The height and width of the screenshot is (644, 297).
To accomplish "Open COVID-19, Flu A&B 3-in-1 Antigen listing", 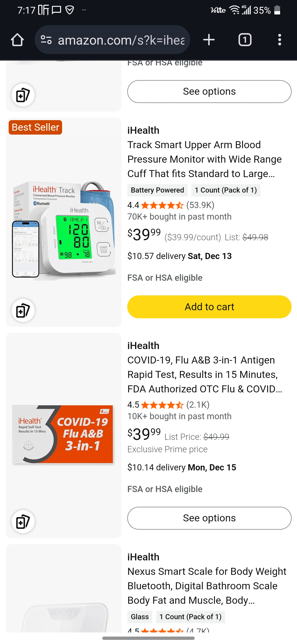I will click(204, 374).
